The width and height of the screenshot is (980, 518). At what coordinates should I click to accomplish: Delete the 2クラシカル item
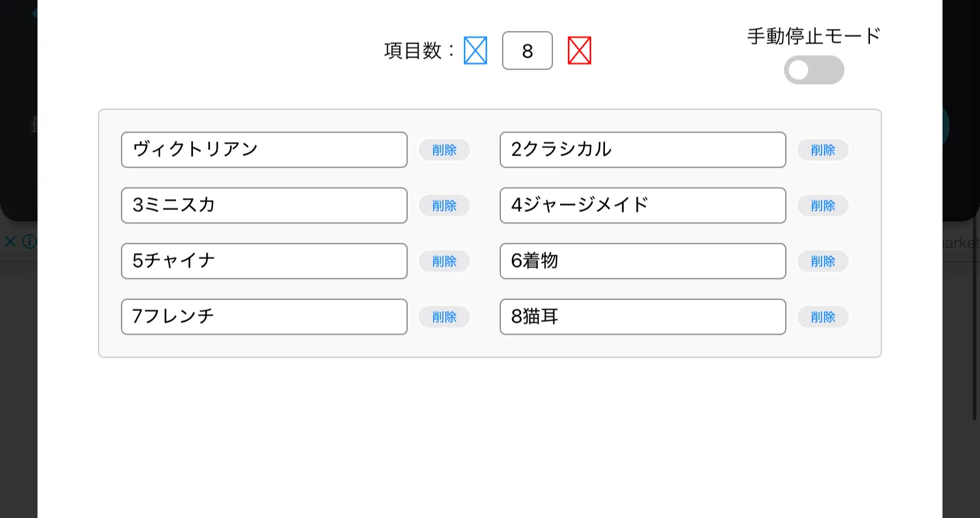click(x=823, y=150)
